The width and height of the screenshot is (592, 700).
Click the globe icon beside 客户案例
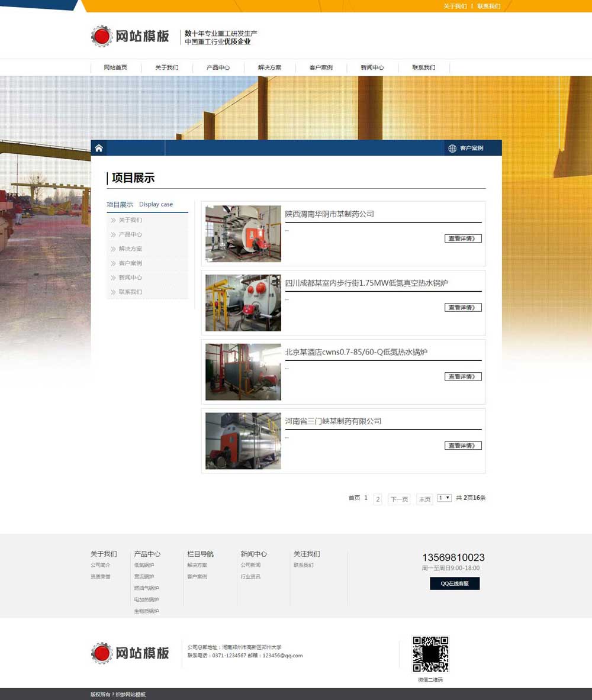[x=452, y=148]
